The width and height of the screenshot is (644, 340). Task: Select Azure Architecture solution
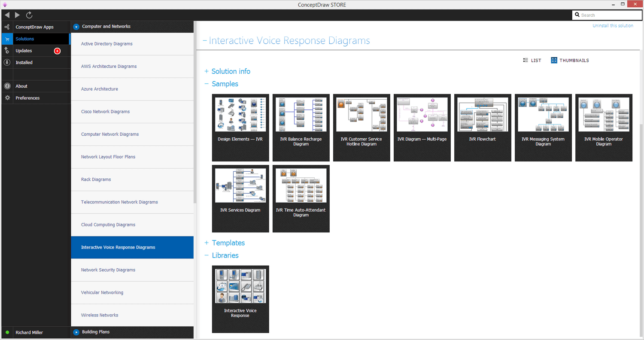click(132, 89)
